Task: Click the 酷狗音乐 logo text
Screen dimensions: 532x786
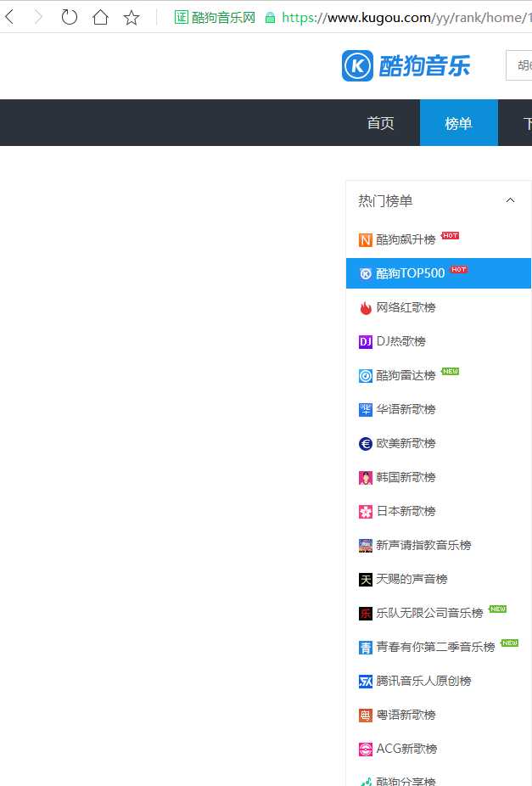Action: (424, 65)
